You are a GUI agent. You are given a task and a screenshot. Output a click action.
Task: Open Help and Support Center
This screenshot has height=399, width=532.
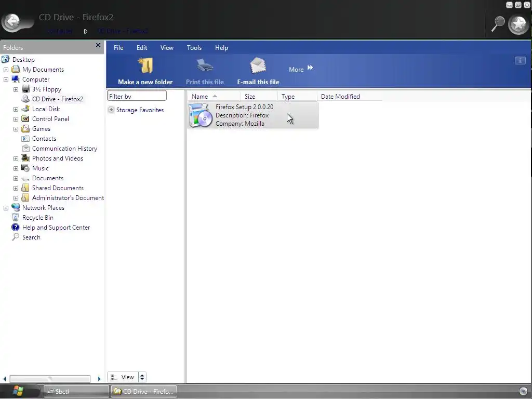point(56,228)
